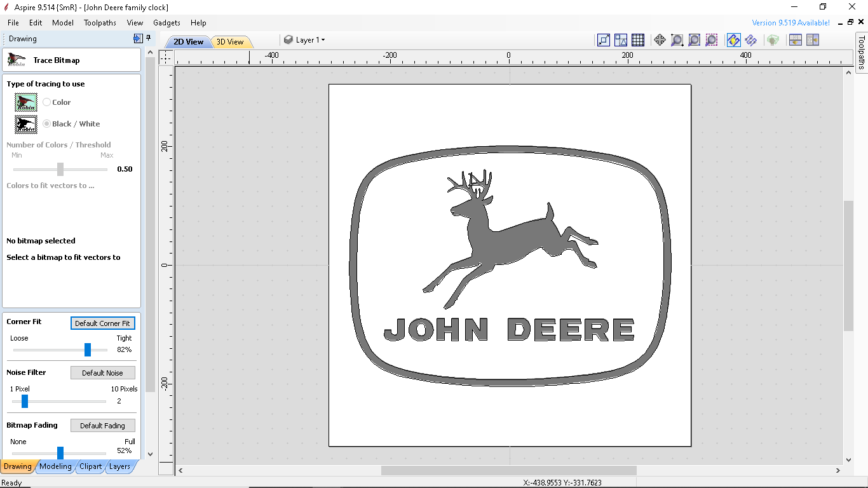The image size is (868, 488).
Task: Click the 'Ready' status bar text
Action: 11,483
